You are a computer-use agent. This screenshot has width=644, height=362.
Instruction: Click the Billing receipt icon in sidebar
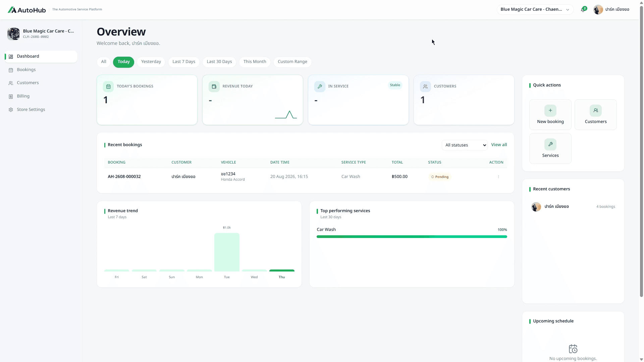[x=11, y=97]
